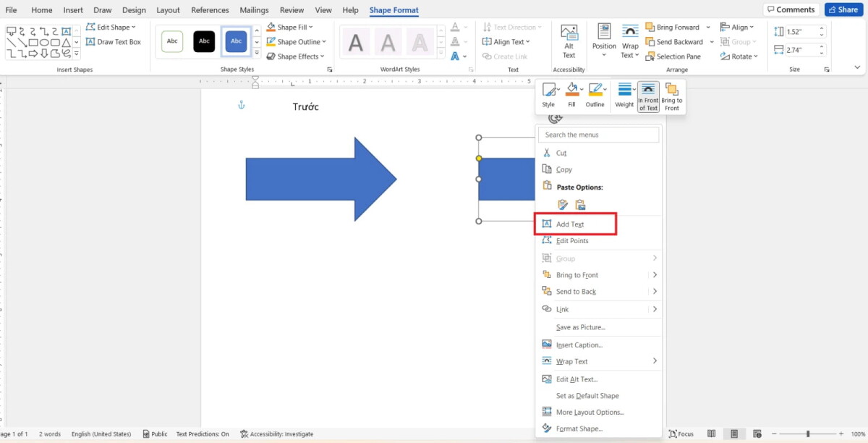Expand the Send to Back submenu
The image size is (868, 443).
(x=655, y=292)
